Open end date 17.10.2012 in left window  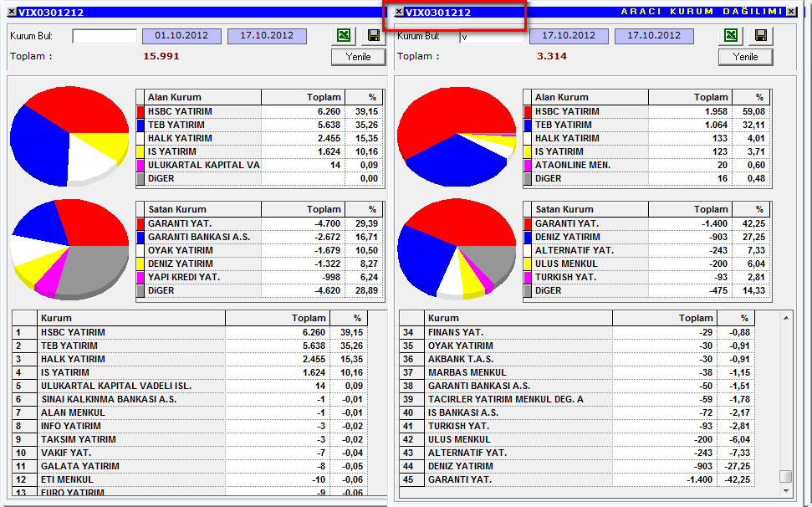point(267,36)
